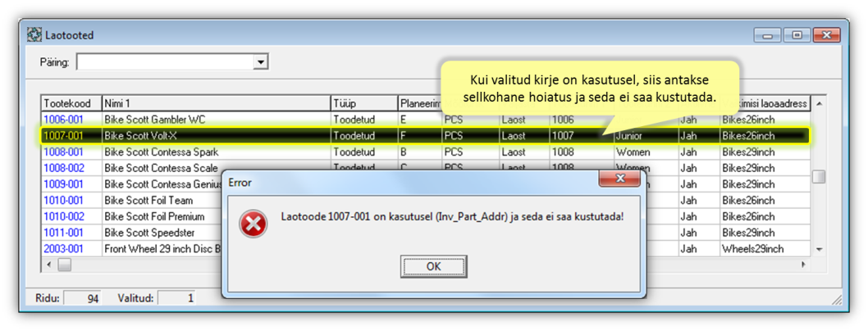Click the vertical scrollbar up arrow
868x331 pixels.
pos(819,103)
